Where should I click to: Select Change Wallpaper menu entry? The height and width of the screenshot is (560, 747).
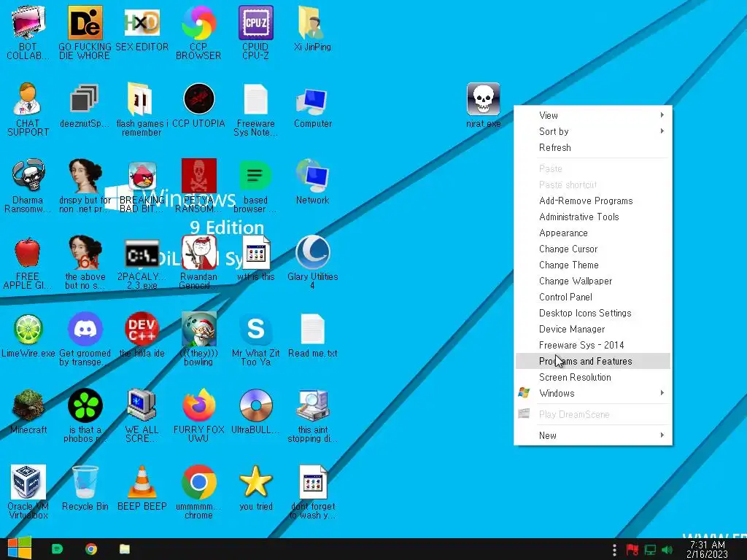click(x=592, y=281)
